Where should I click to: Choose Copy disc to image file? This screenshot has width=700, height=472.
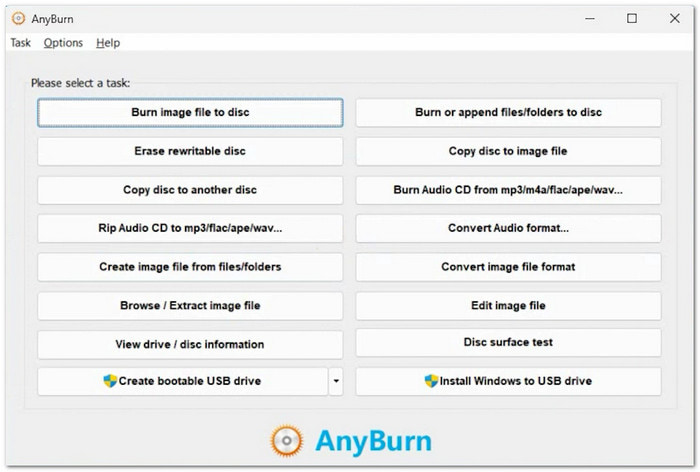508,151
